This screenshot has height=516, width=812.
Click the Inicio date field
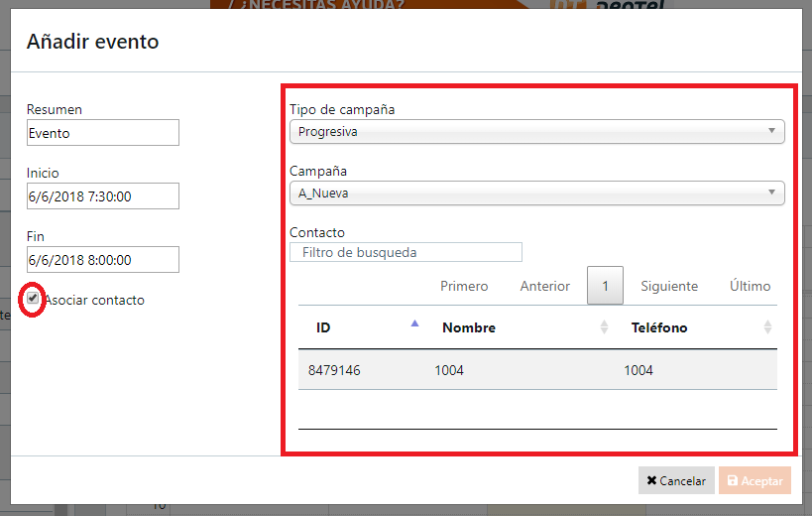[103, 195]
